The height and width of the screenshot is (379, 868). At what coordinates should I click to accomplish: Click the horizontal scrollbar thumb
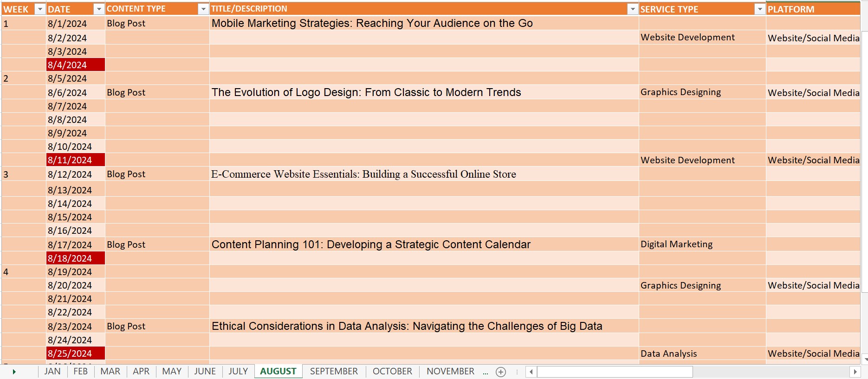point(615,372)
